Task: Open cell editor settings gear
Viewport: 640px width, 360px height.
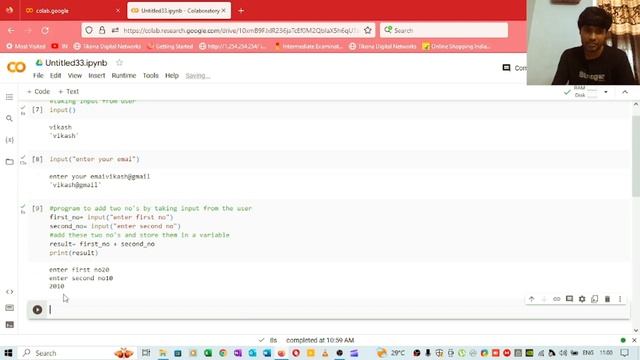Action: pyautogui.click(x=582, y=299)
